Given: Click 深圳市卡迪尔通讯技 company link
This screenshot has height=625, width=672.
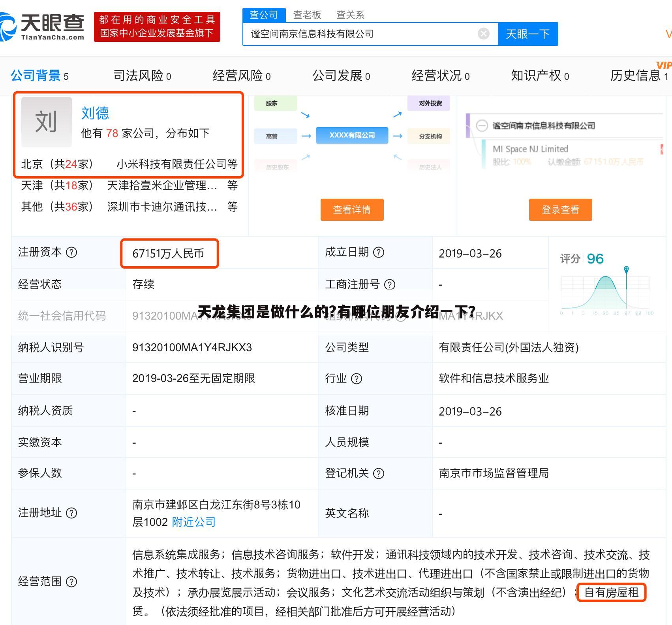Looking at the screenshot, I should click(x=162, y=207).
